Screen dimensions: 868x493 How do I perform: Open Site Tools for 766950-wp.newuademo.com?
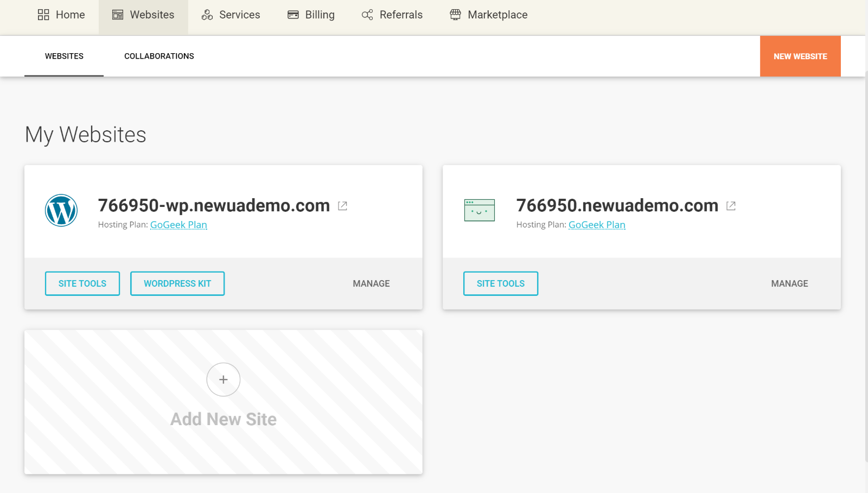(82, 283)
